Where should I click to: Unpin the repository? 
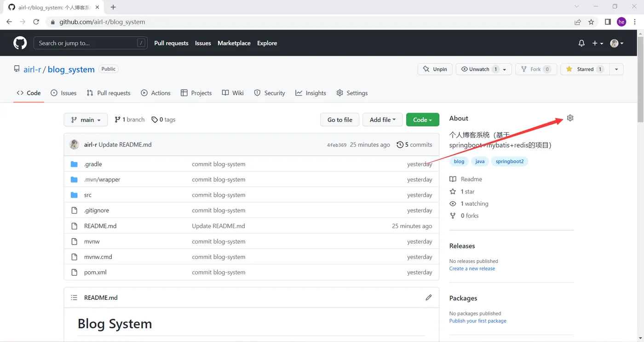(x=435, y=69)
